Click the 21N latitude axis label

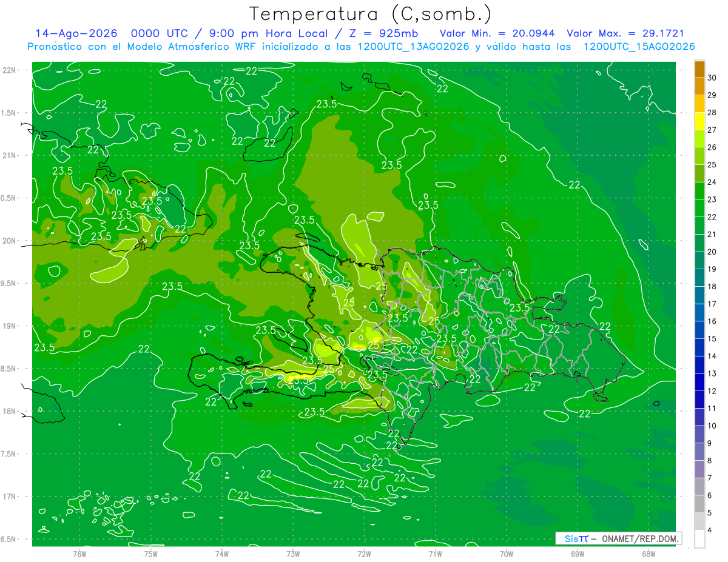[x=10, y=155]
